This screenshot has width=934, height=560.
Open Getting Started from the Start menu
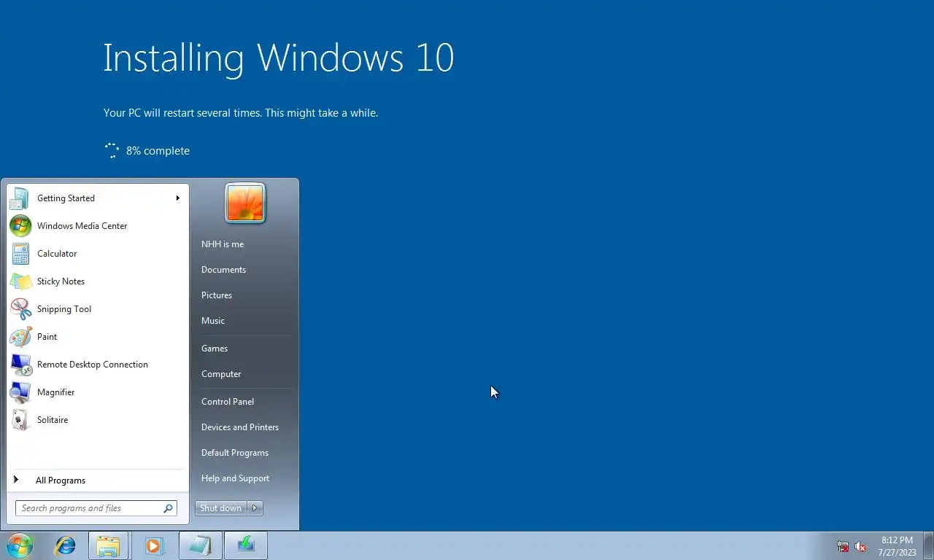(98, 198)
